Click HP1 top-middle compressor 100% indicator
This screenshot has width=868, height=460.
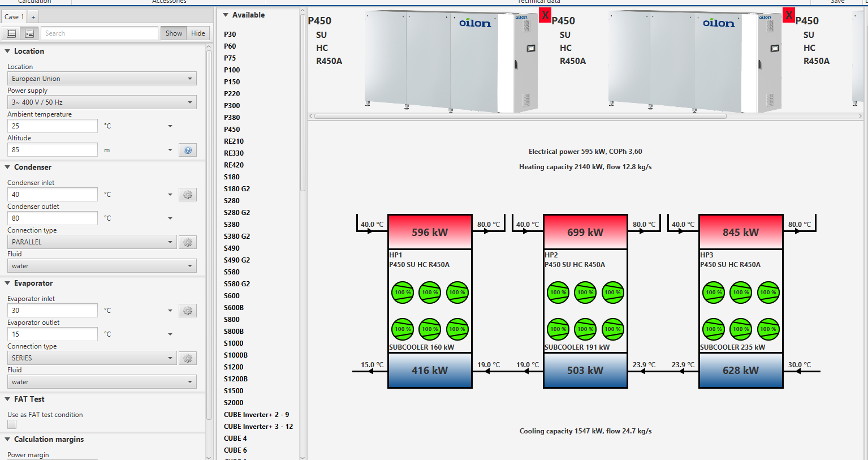[430, 293]
